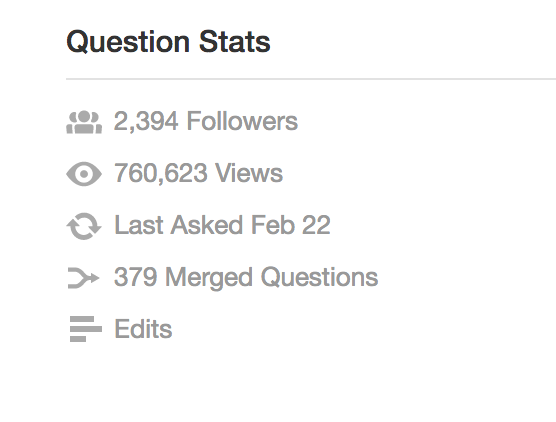Screen dimensions: 556x422
Task: Click the Question Stats heading
Action: pos(168,42)
